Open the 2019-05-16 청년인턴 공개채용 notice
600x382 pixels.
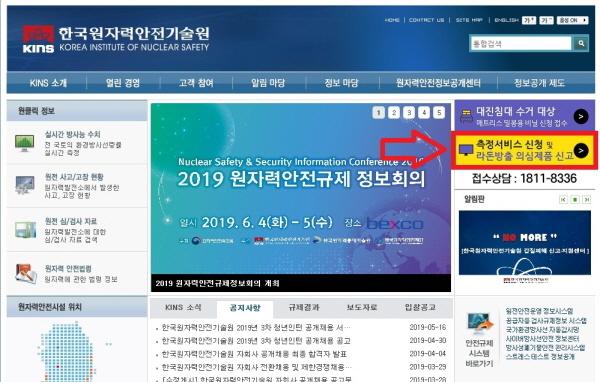point(256,328)
